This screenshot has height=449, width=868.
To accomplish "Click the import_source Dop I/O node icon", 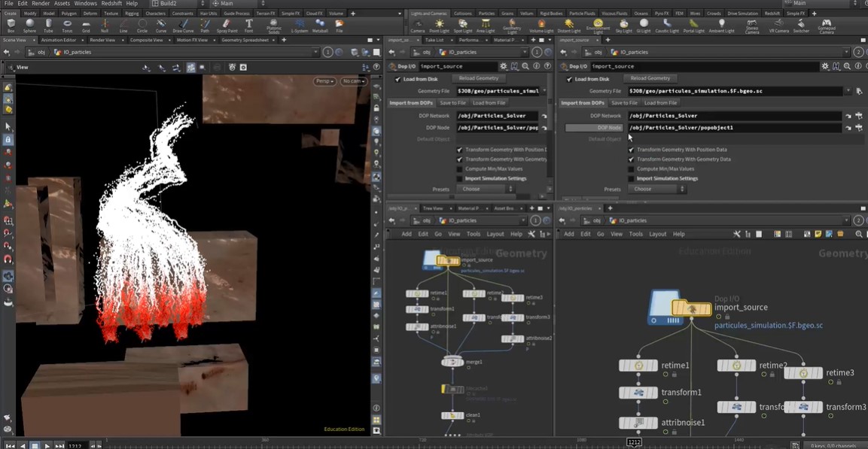I will click(679, 308).
